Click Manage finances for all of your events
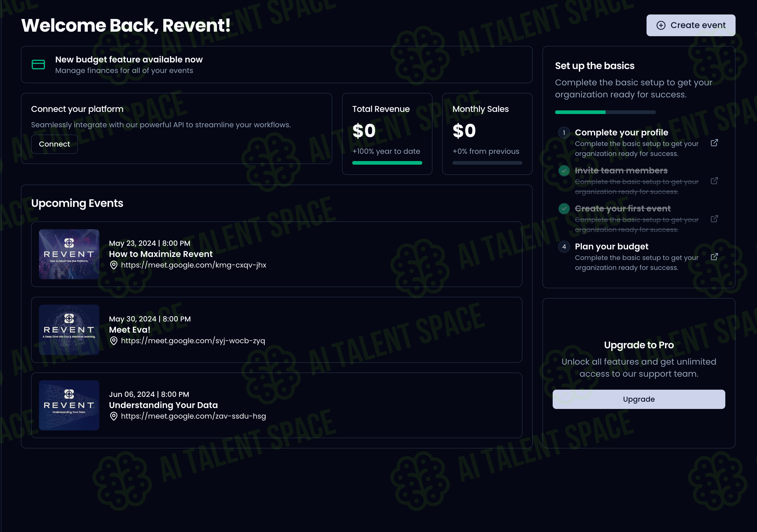757x532 pixels. 124,71
